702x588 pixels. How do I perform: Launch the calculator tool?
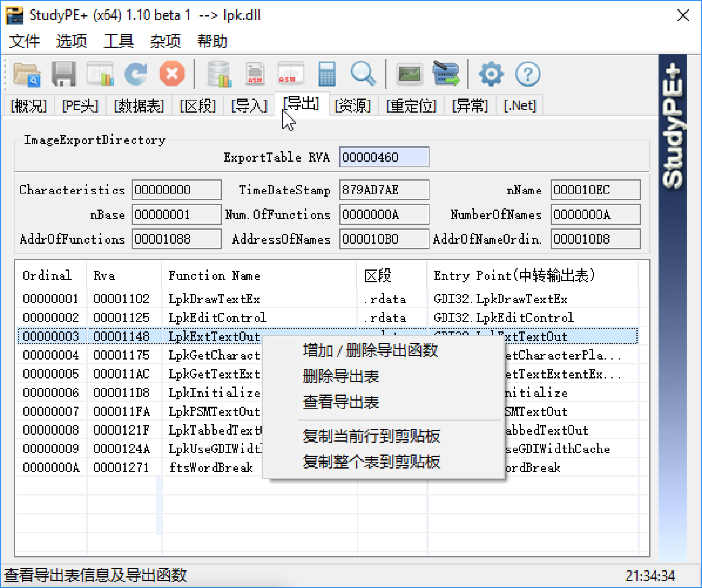(327, 74)
